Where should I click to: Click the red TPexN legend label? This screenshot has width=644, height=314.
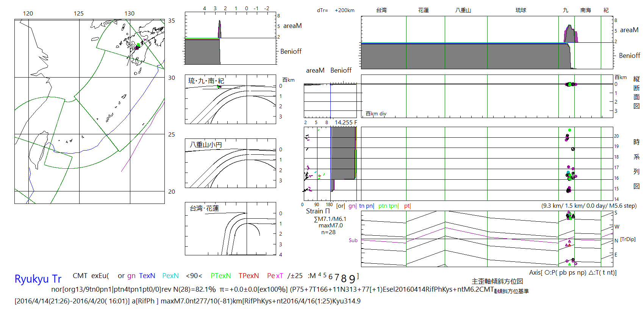click(x=249, y=276)
